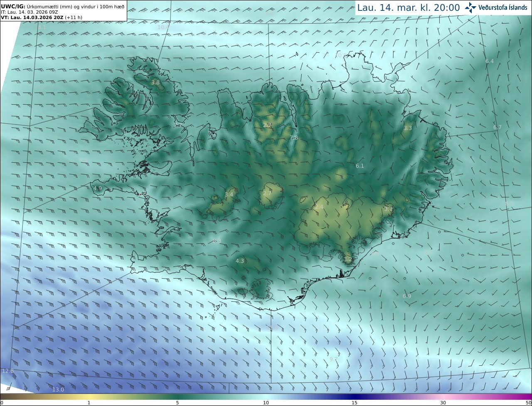
Task: Click the value 3.2 on the south coast
Action: [x=348, y=259]
